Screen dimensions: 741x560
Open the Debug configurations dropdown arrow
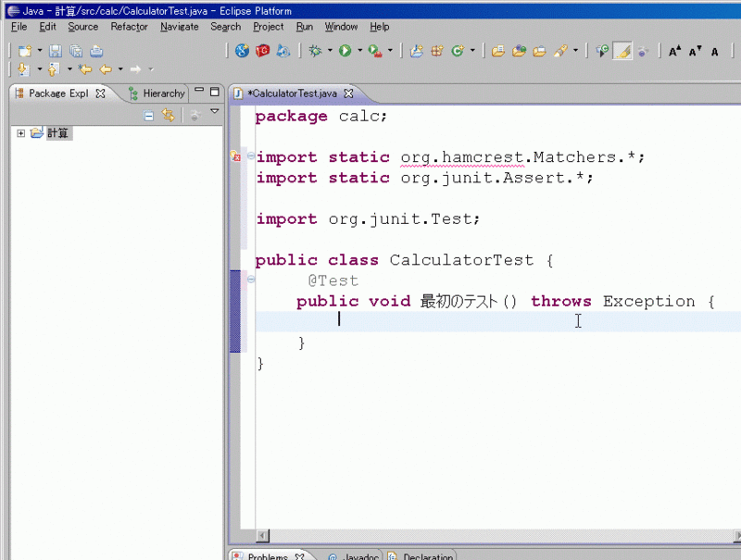point(330,50)
